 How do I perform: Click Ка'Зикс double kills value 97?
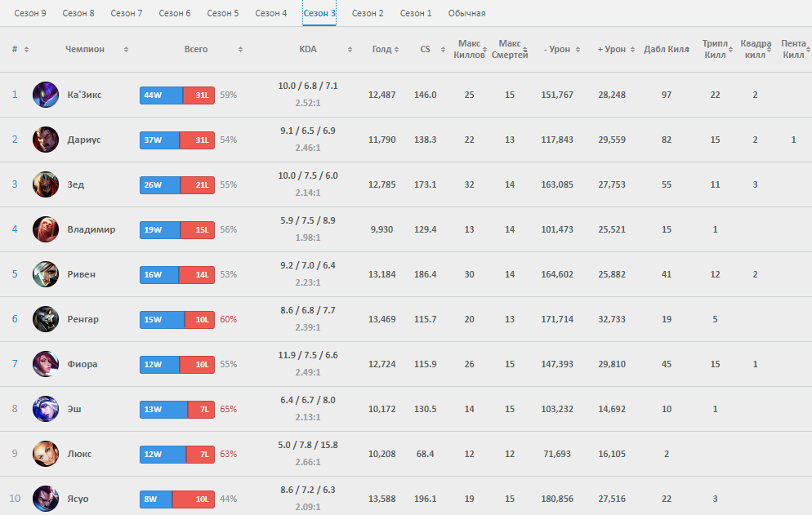click(667, 95)
